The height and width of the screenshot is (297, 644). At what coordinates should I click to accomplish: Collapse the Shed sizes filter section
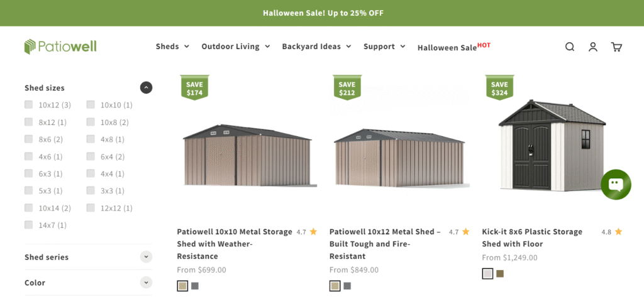(146, 88)
